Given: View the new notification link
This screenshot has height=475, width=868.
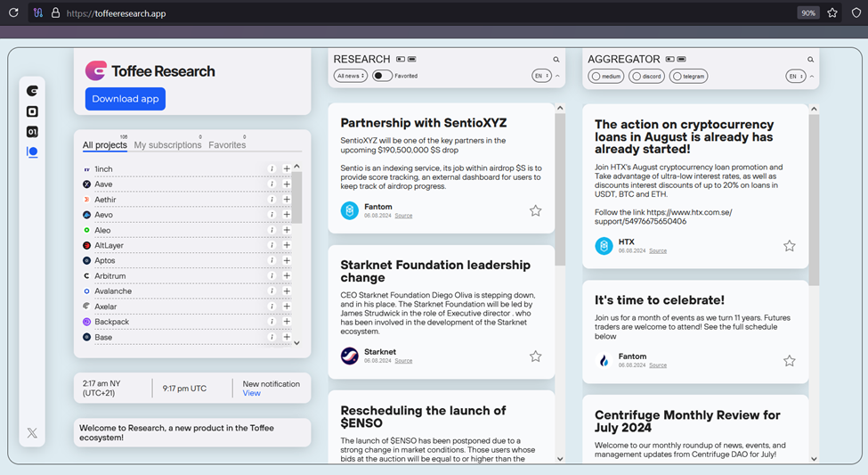Looking at the screenshot, I should (x=251, y=393).
